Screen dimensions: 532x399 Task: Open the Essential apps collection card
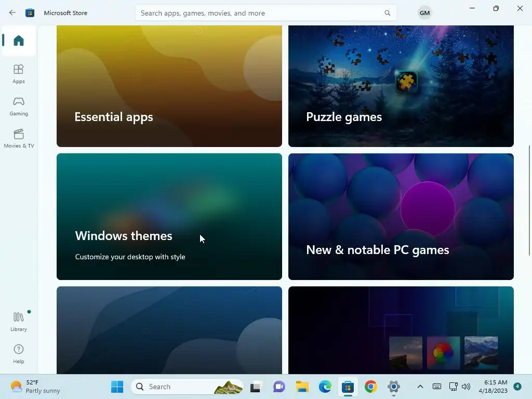pos(169,86)
